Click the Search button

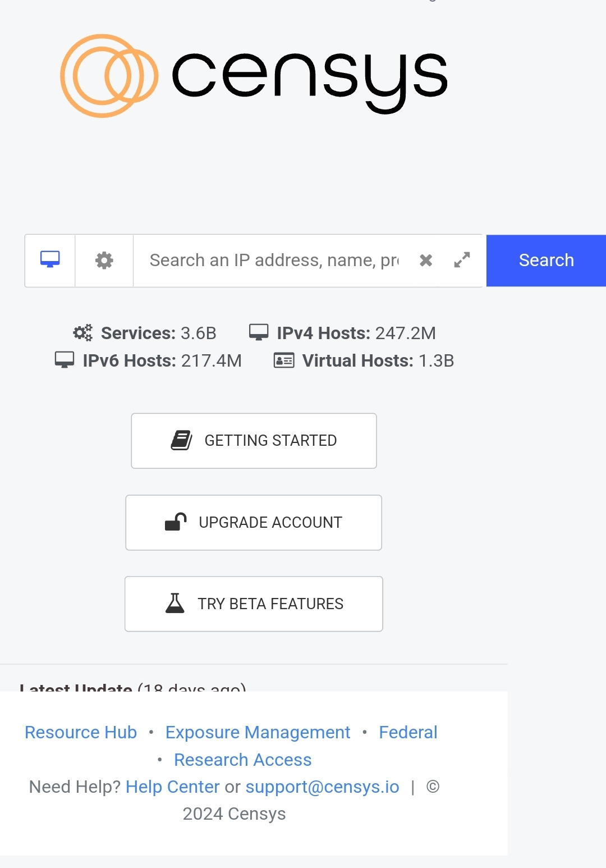coord(546,261)
